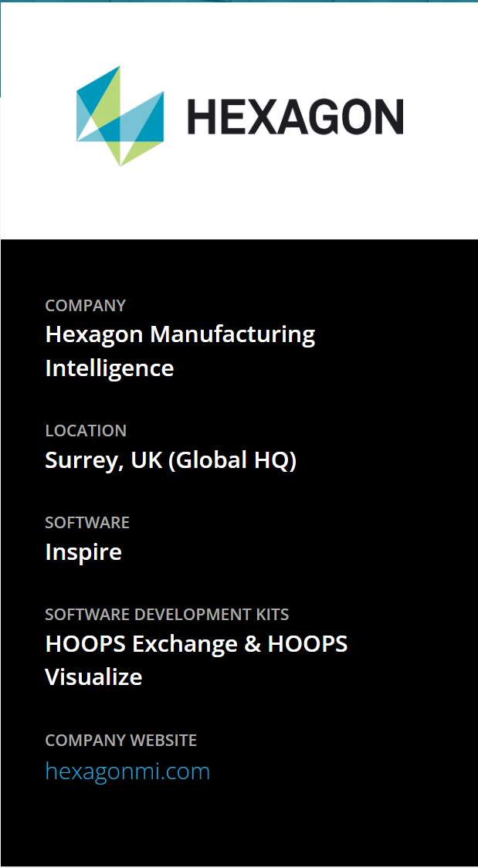Open the hexagonmi.com website link
The image size is (478, 868).
[127, 771]
